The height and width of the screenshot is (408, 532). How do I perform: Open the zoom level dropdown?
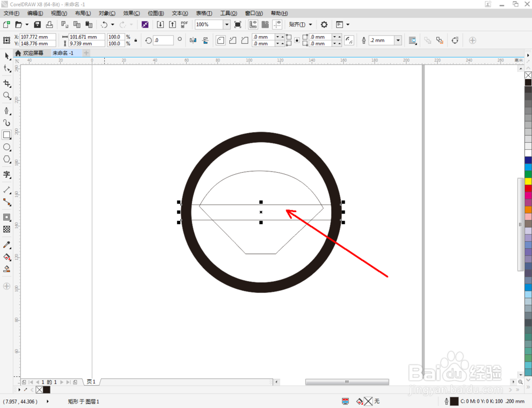227,25
